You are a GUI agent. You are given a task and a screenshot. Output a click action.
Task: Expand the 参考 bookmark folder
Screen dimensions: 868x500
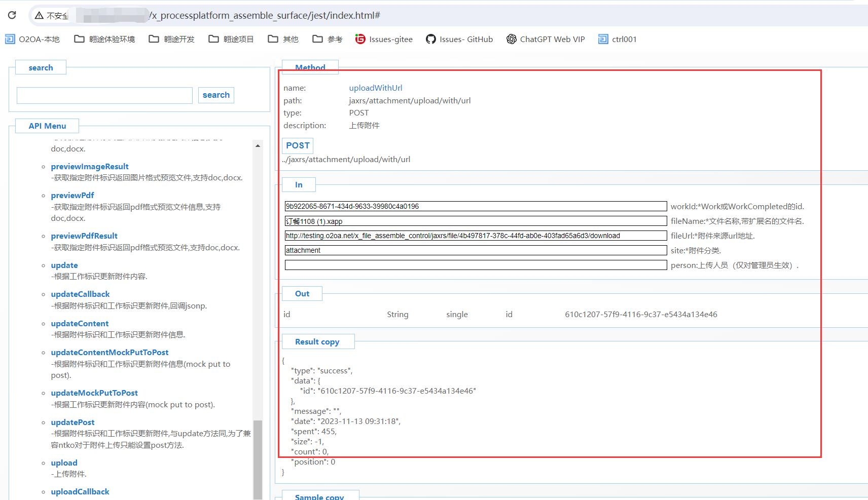[328, 39]
